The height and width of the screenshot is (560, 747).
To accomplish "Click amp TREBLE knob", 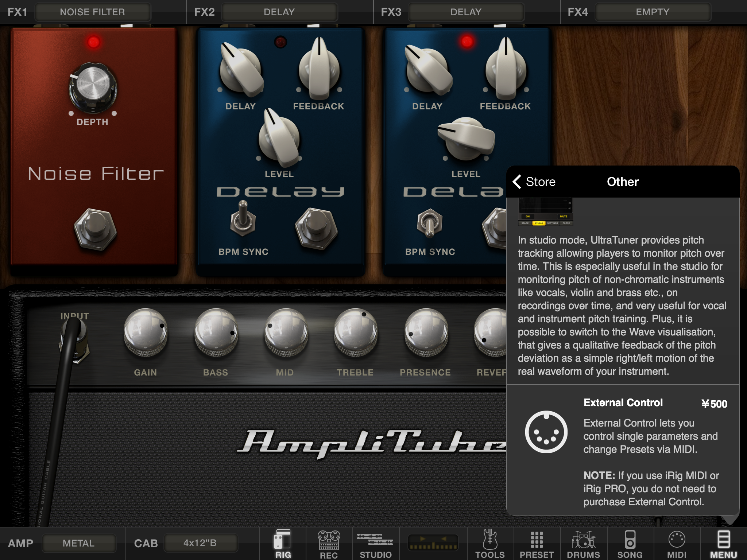I will click(356, 333).
